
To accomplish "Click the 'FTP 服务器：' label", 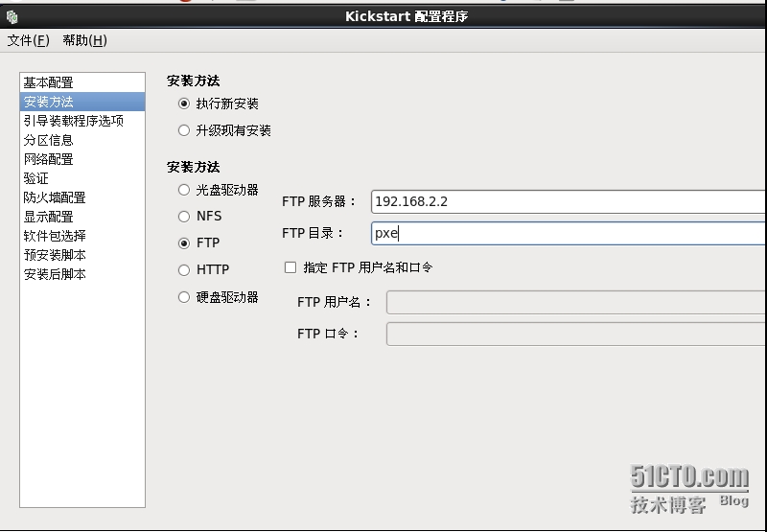I will [319, 201].
